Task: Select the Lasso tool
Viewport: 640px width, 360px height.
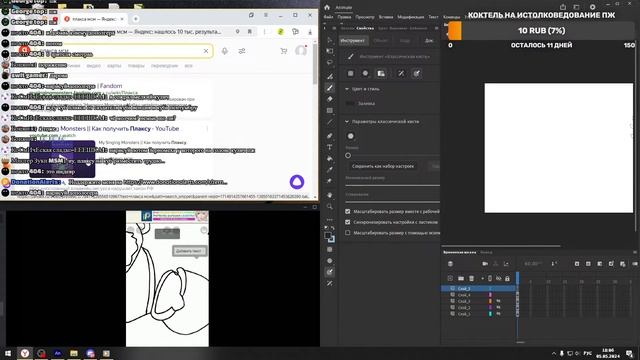Action: pos(330,62)
